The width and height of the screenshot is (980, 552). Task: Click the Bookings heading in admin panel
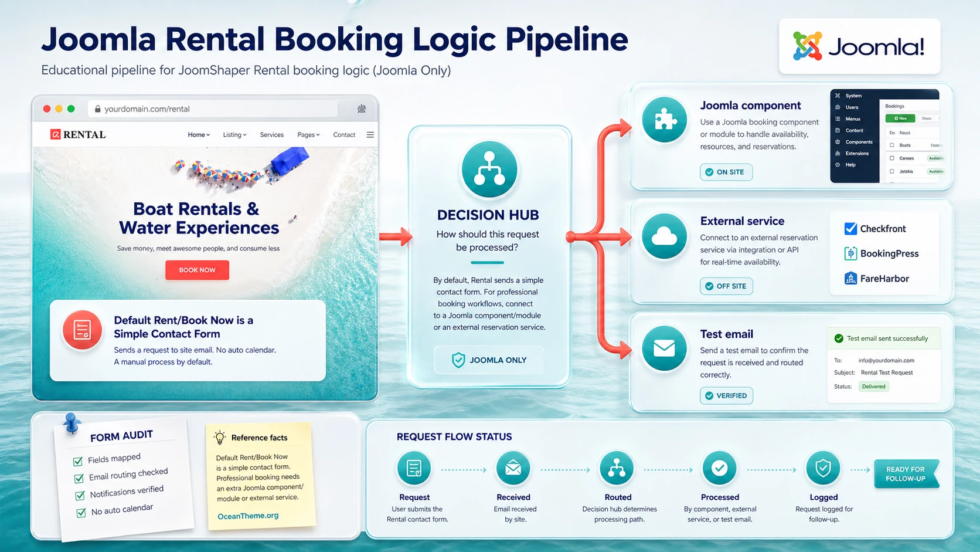(x=894, y=106)
